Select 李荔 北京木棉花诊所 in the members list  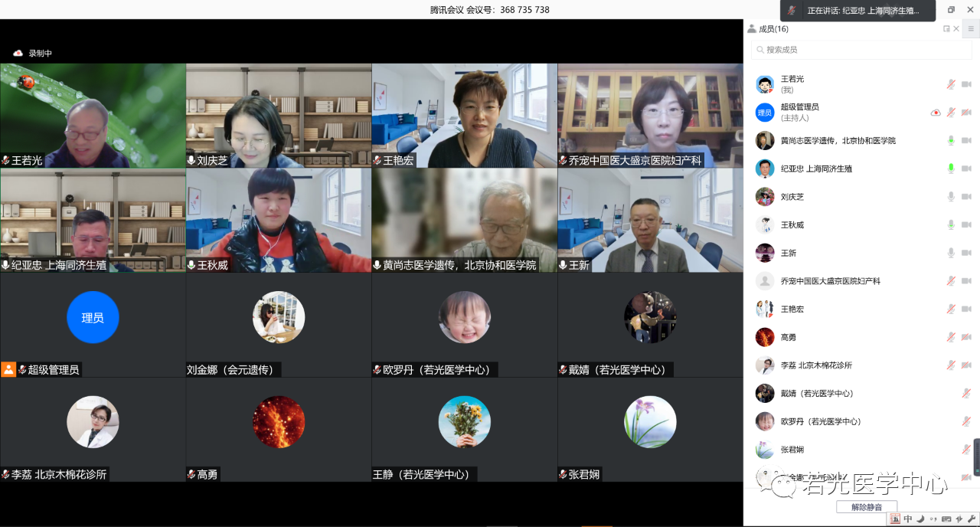click(x=816, y=365)
